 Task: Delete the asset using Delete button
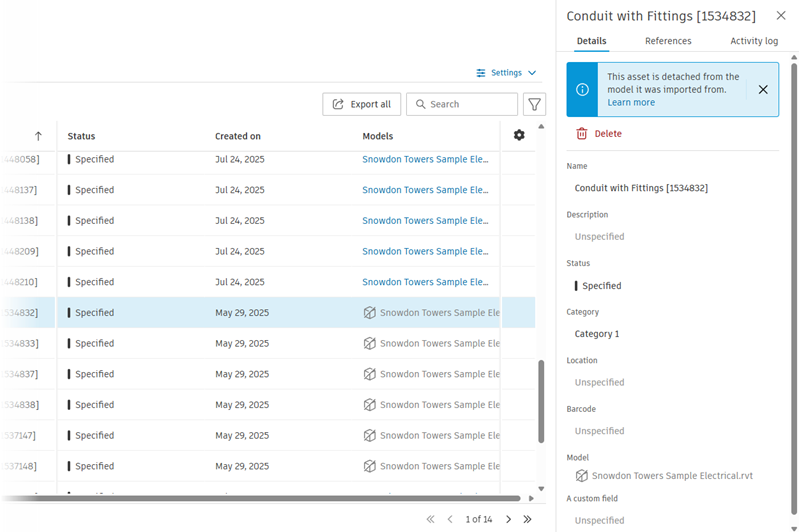coord(599,133)
